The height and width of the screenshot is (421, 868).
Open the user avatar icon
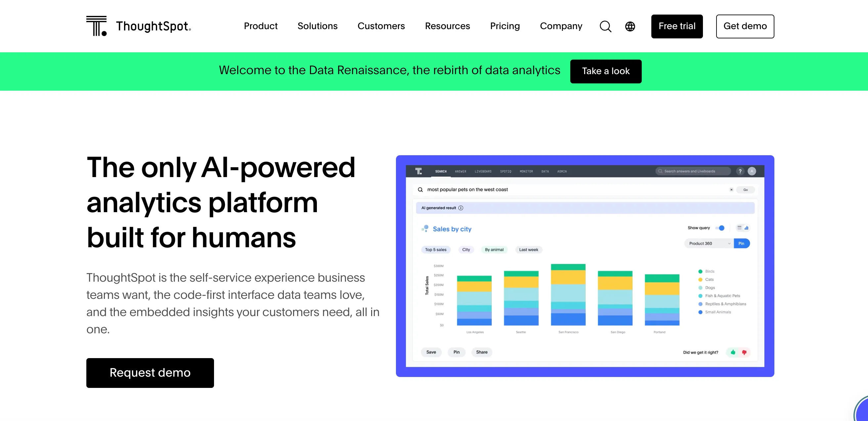pos(752,171)
